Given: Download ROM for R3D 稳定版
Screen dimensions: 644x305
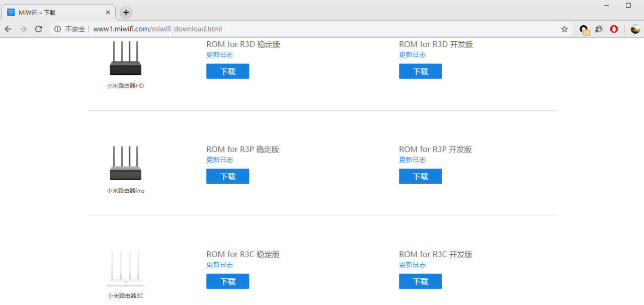Looking at the screenshot, I should [x=227, y=71].
